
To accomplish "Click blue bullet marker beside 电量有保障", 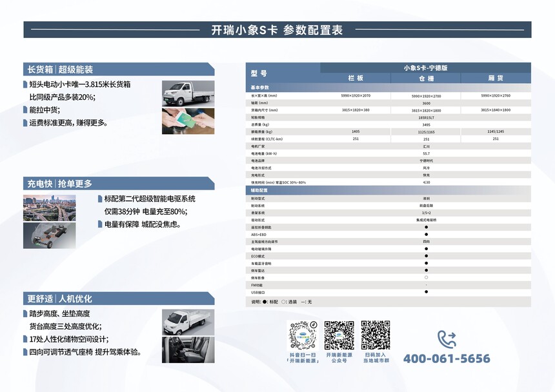I will (100, 224).
